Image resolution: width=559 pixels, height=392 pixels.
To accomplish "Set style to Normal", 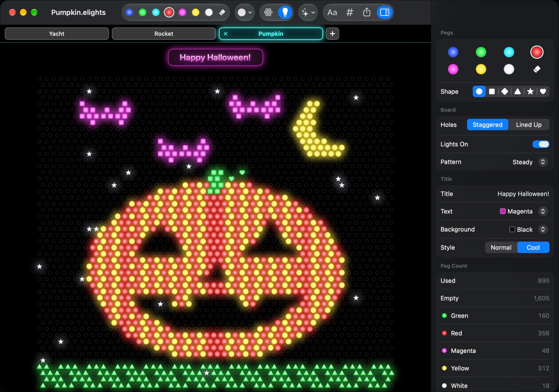I will (x=501, y=247).
